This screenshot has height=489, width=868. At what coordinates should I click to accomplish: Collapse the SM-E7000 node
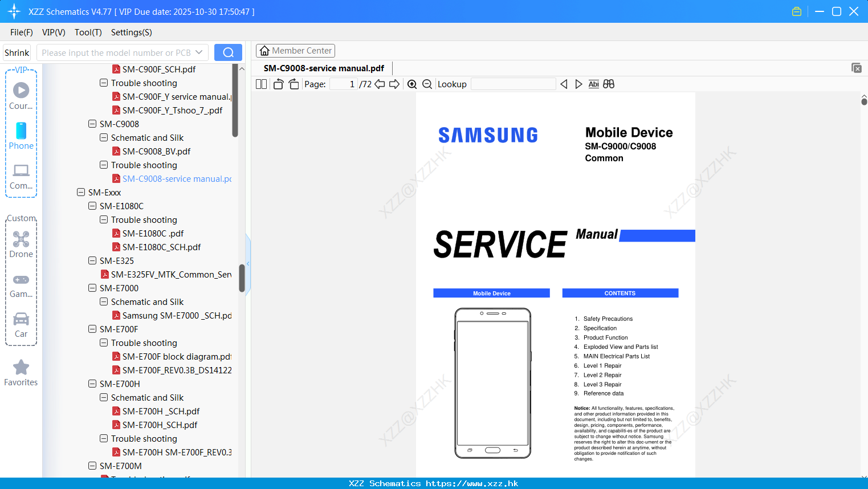pyautogui.click(x=92, y=288)
